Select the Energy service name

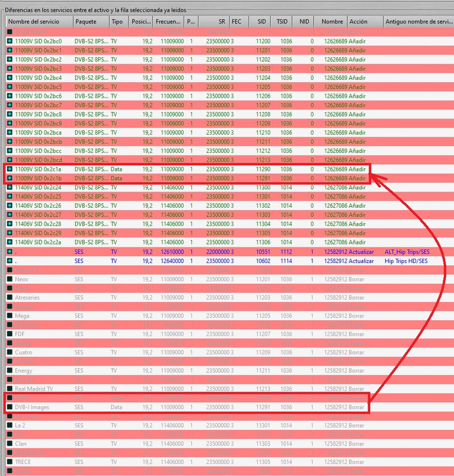23,370
